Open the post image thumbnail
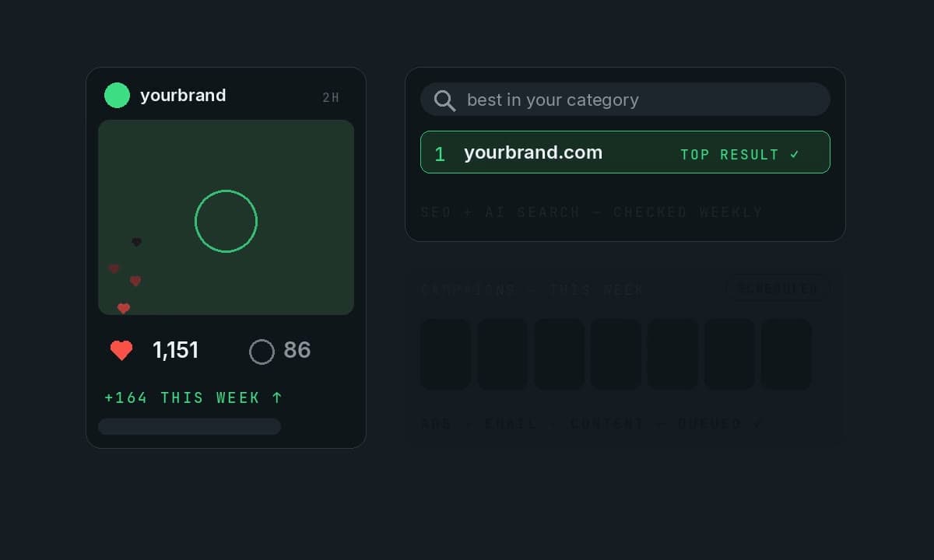Viewport: 934px width, 560px height. pyautogui.click(x=226, y=217)
